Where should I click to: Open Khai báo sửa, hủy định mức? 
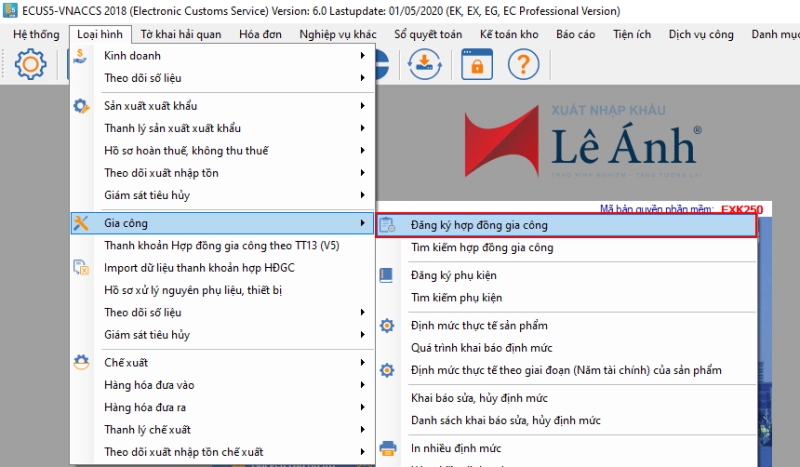(479, 398)
